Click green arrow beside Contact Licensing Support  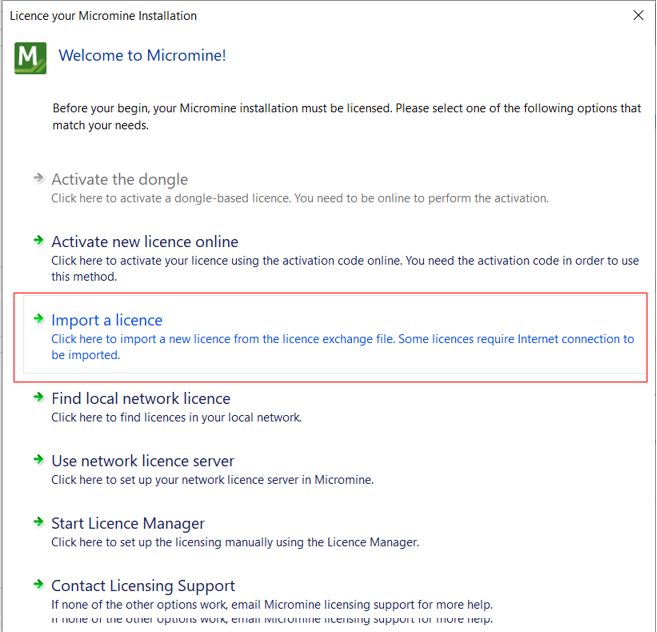39,584
